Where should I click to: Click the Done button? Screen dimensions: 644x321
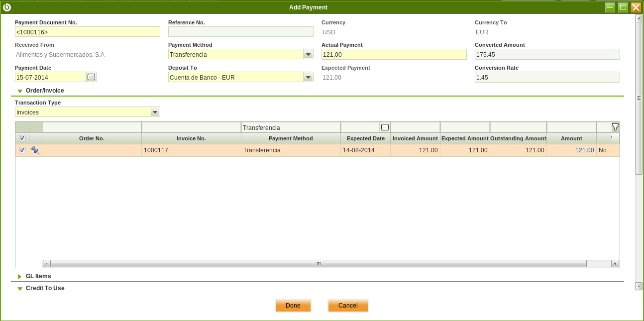293,306
